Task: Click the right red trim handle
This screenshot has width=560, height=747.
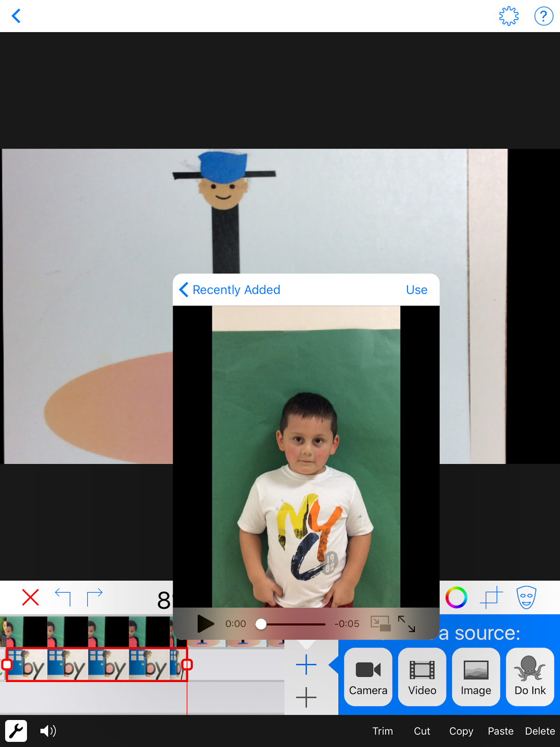Action: tap(187, 664)
